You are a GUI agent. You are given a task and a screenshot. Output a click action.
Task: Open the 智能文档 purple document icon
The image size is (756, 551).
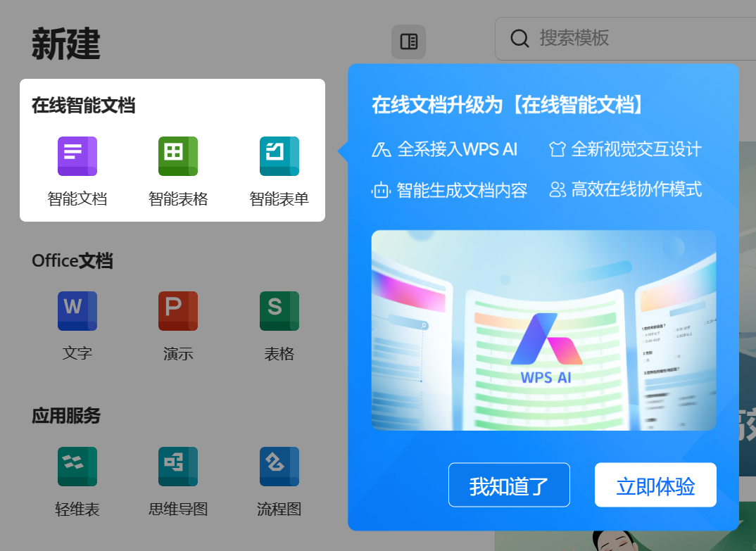77,156
